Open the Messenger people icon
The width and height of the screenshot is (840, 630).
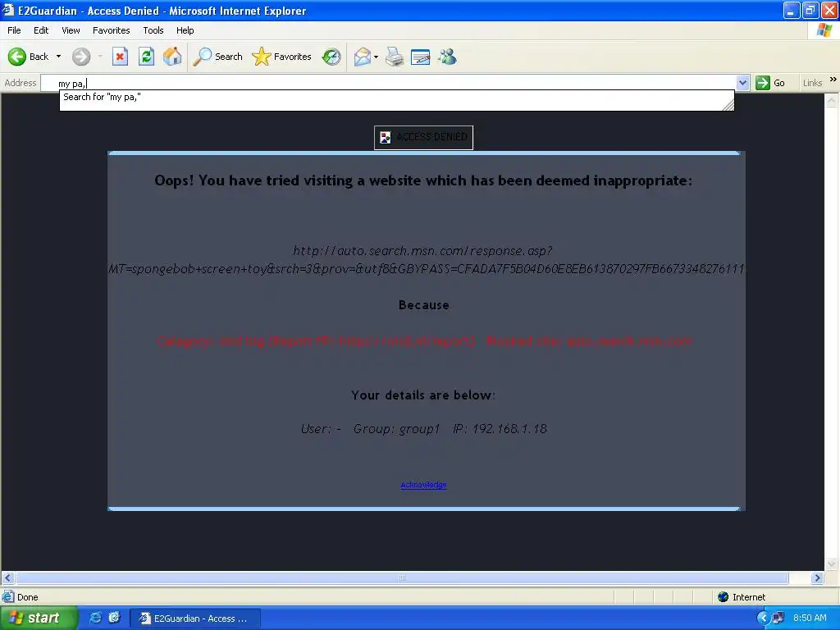click(447, 57)
